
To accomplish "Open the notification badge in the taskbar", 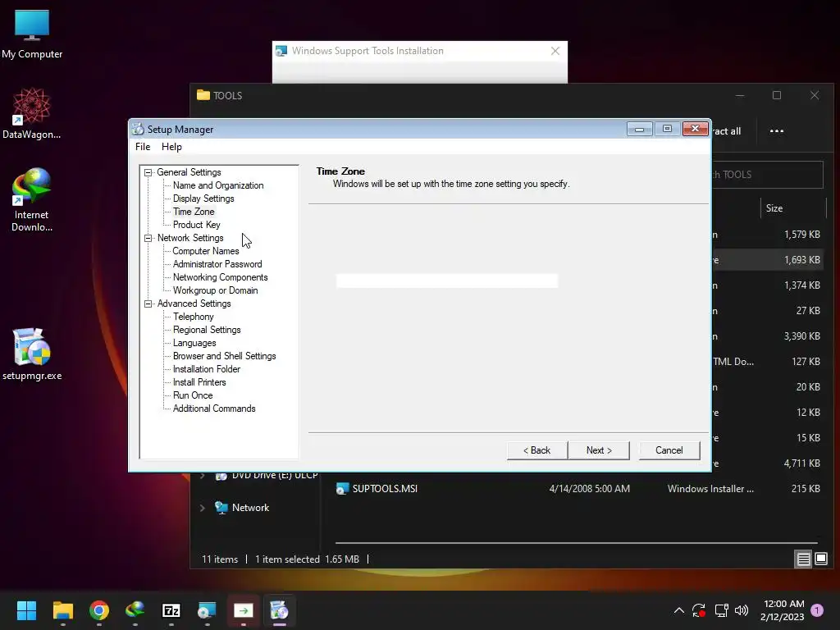I will 817,610.
